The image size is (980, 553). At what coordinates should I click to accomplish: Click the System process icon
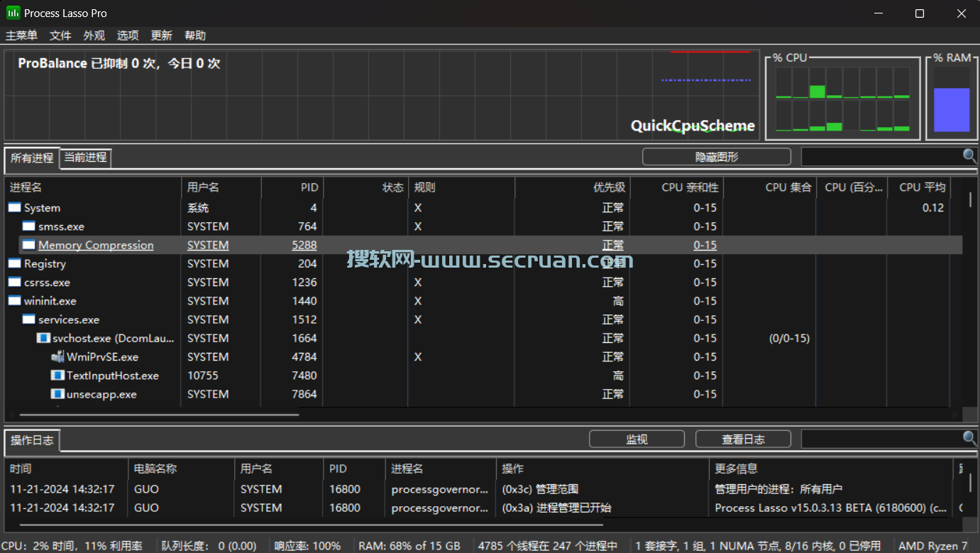click(14, 207)
